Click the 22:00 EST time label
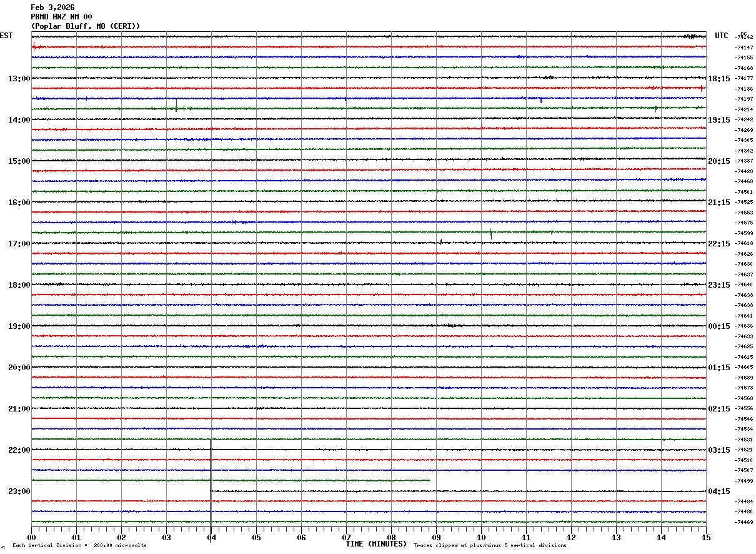 (x=19, y=450)
